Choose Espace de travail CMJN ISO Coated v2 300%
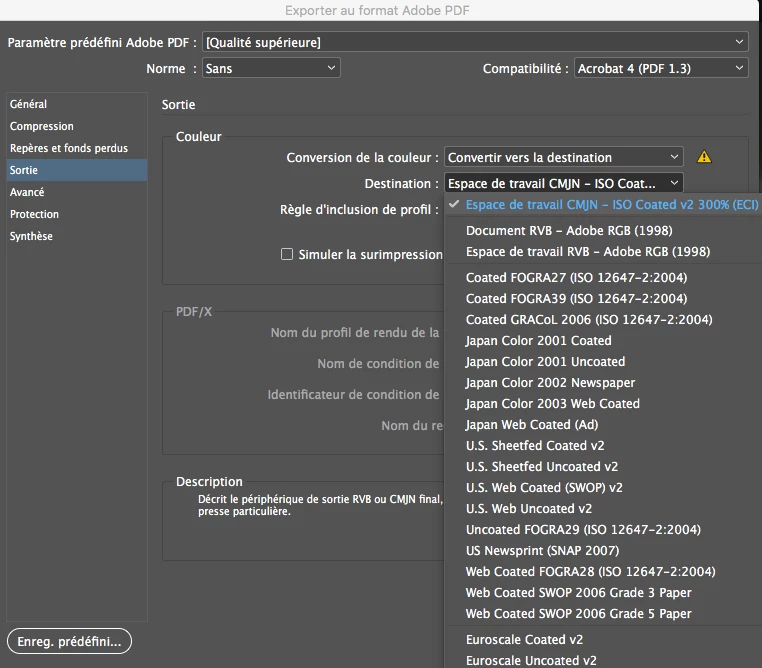Screen dimensions: 762x668 603,205
